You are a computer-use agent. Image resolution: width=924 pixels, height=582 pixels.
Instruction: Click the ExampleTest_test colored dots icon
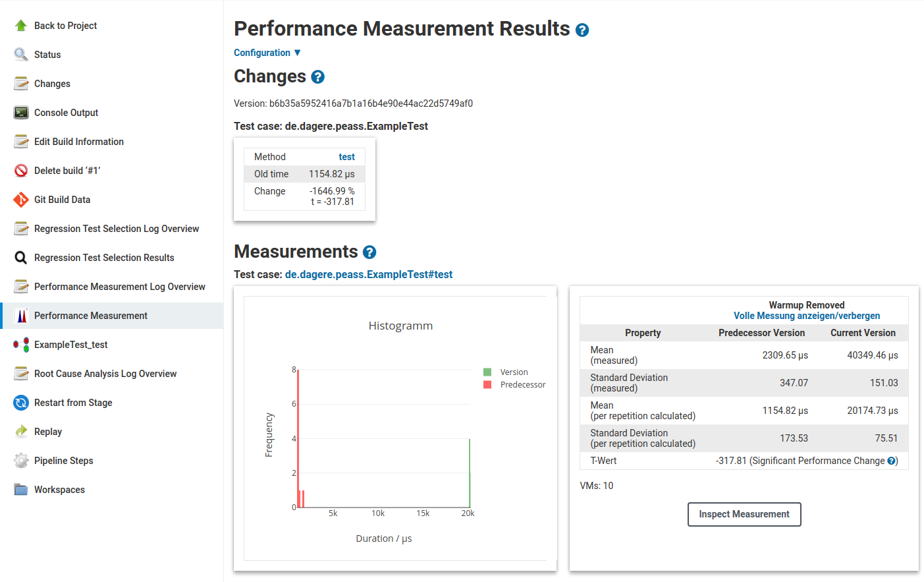click(x=21, y=345)
